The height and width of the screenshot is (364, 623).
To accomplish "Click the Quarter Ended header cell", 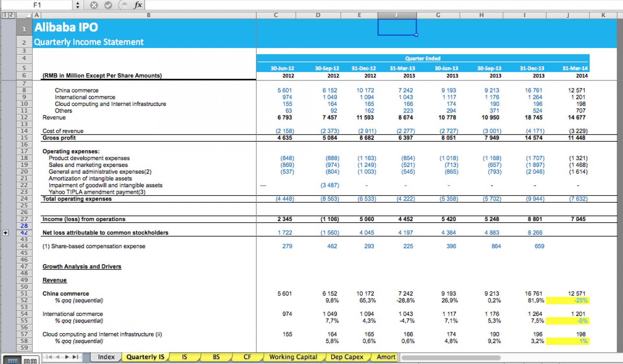I will pyautogui.click(x=422, y=58).
